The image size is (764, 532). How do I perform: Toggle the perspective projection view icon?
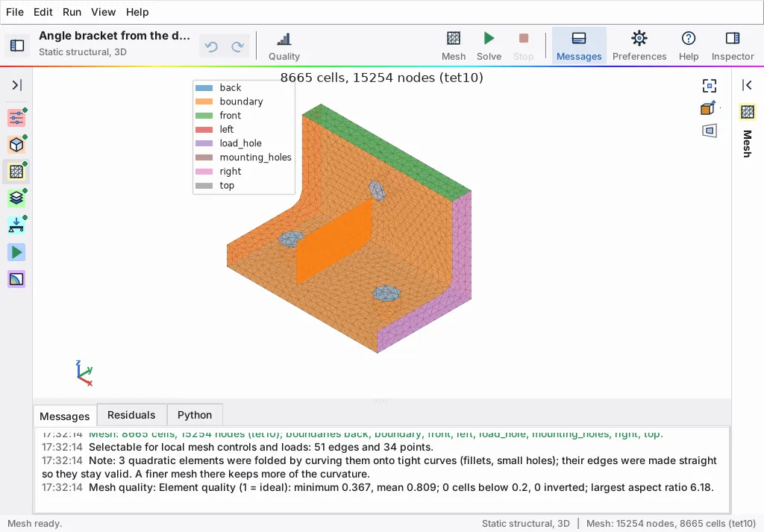click(710, 131)
